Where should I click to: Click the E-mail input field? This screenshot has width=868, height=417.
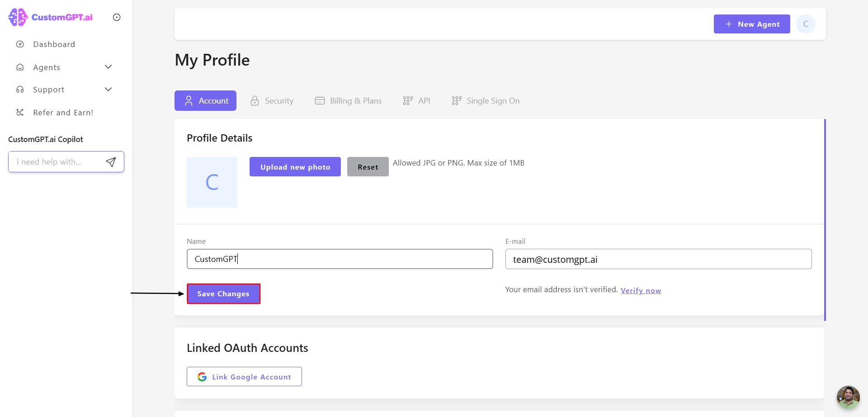pyautogui.click(x=658, y=259)
